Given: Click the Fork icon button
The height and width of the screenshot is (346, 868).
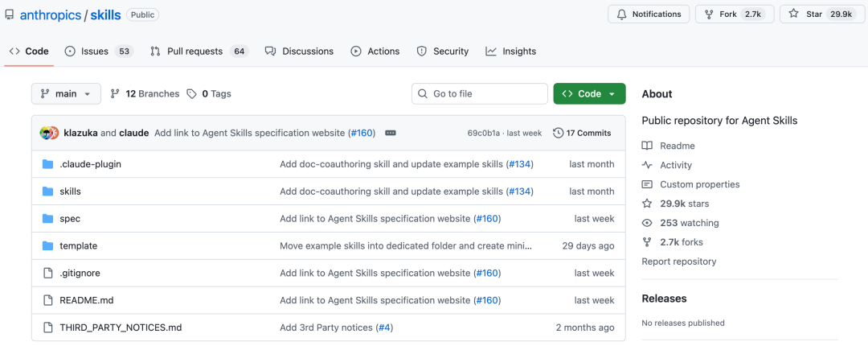Looking at the screenshot, I should coord(709,14).
